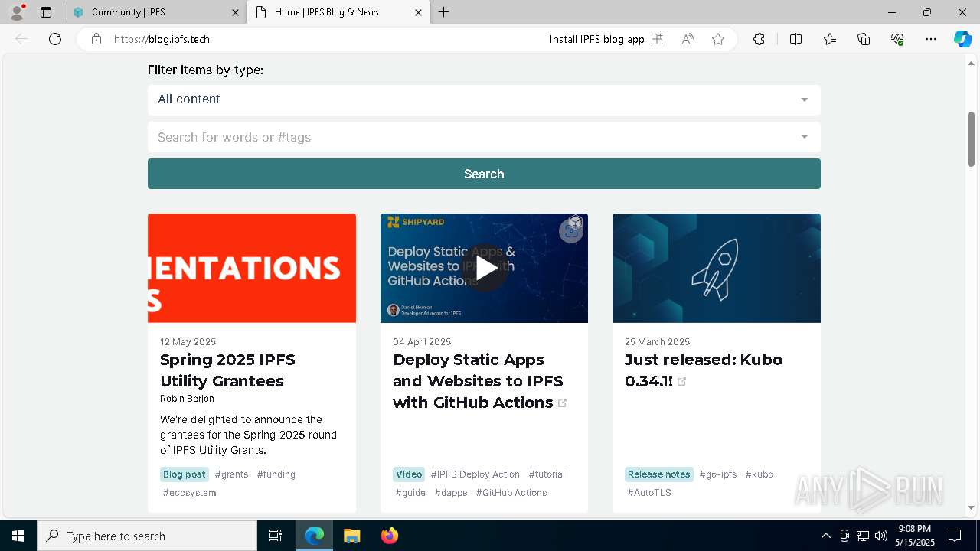Image resolution: width=980 pixels, height=551 pixels.
Task: Filter by the #grants tag
Action: pos(231,474)
